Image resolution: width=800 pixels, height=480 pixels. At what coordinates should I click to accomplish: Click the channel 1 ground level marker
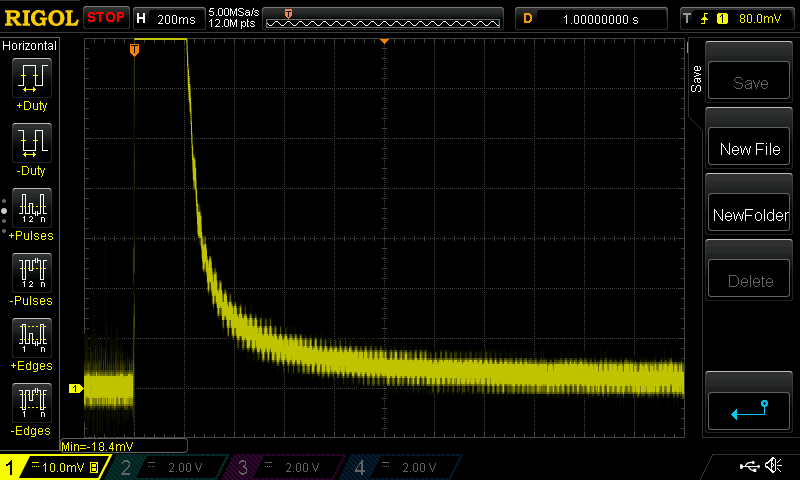pyautogui.click(x=76, y=389)
